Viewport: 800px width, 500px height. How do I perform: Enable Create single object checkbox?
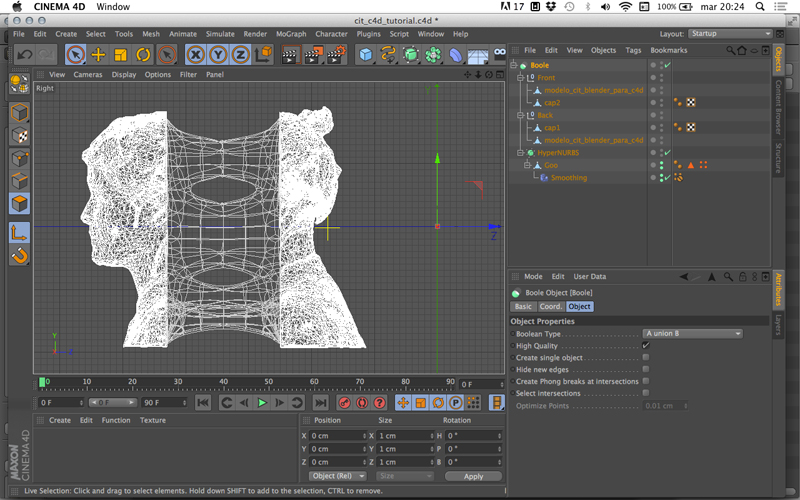point(646,357)
